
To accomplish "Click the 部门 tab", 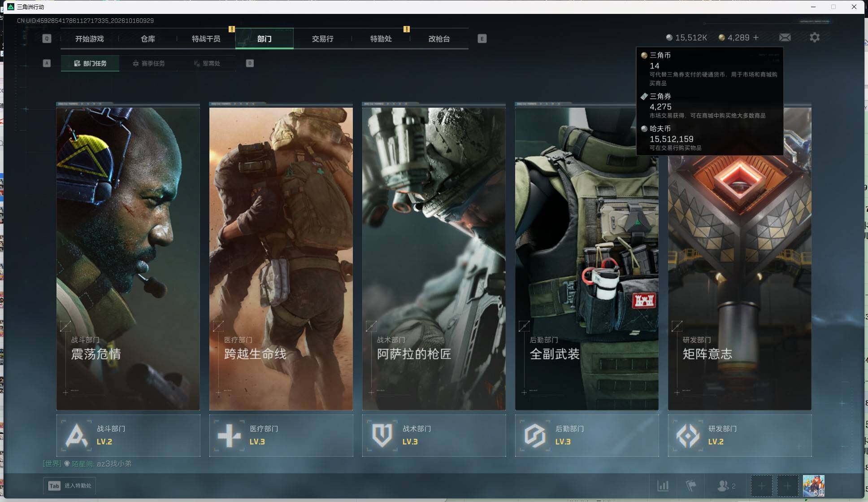I will click(x=265, y=39).
